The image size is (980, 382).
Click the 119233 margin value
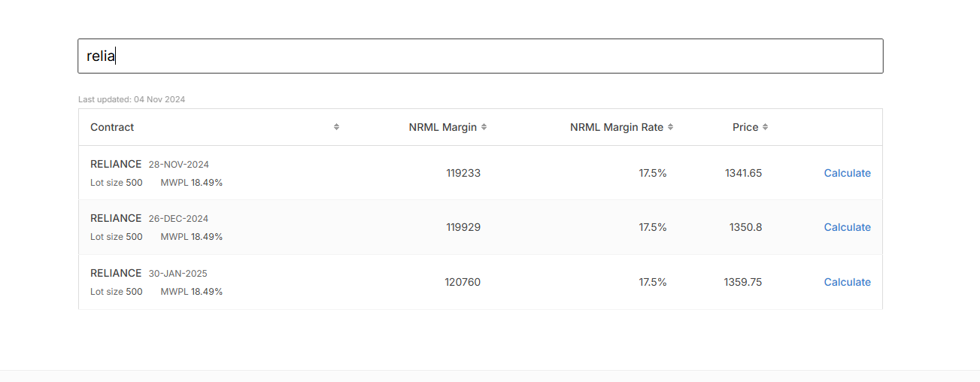(x=463, y=173)
